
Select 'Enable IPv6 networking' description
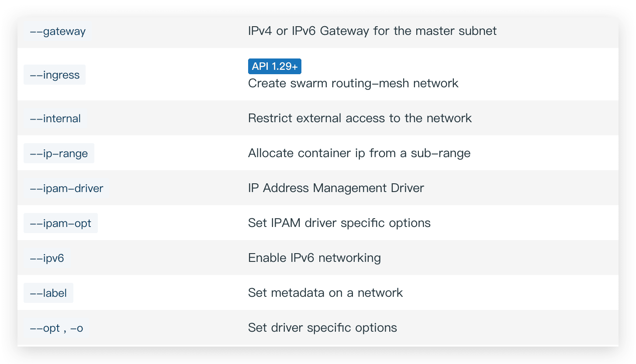pyautogui.click(x=314, y=258)
